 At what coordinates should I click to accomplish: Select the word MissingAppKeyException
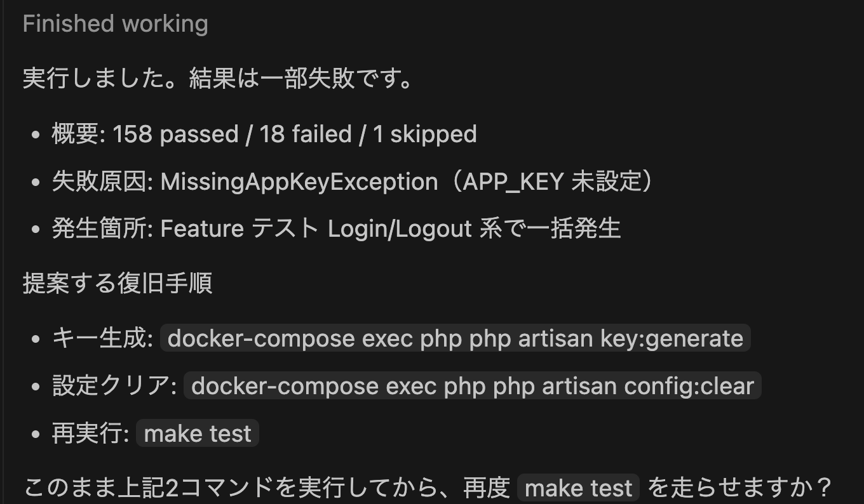[299, 182]
